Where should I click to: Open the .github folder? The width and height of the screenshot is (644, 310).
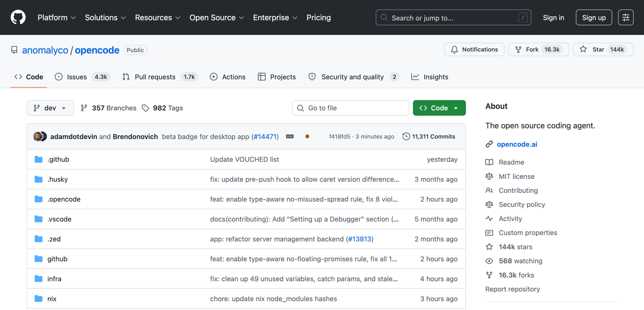point(58,160)
